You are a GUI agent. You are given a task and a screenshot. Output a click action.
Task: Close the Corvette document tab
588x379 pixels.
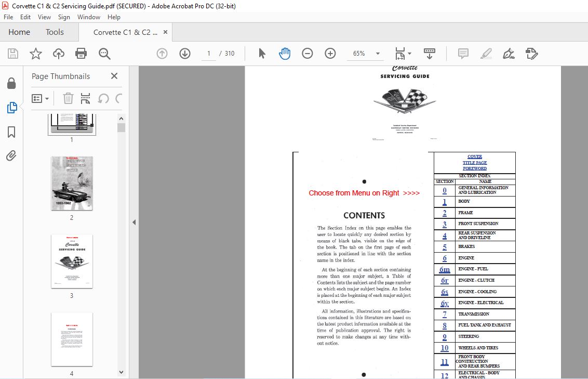pos(165,32)
